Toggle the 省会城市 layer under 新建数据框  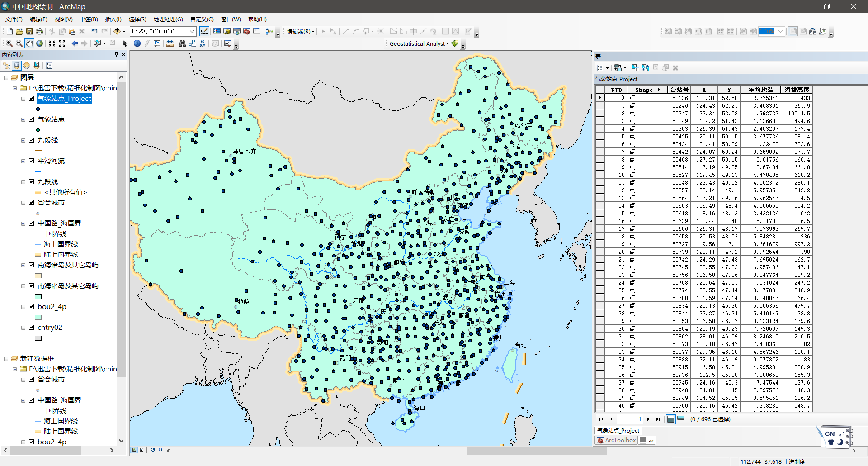[x=32, y=380]
